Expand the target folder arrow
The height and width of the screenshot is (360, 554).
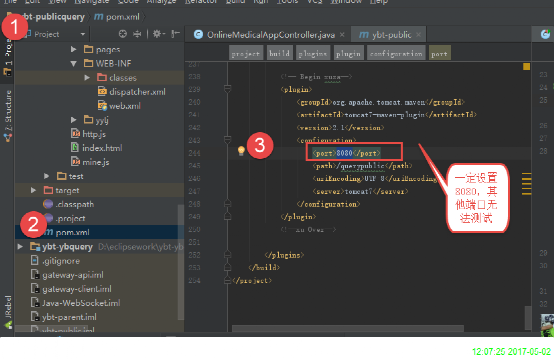pyautogui.click(x=33, y=190)
